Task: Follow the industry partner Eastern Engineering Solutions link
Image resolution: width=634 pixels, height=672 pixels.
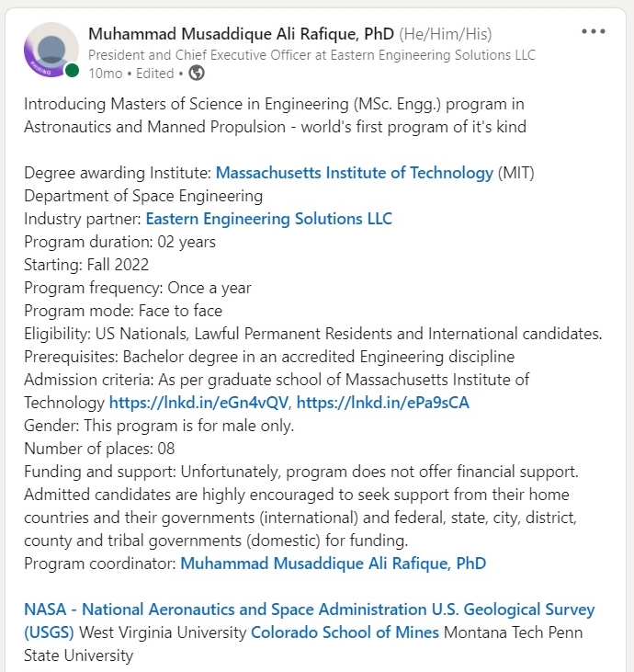Action: (268, 219)
